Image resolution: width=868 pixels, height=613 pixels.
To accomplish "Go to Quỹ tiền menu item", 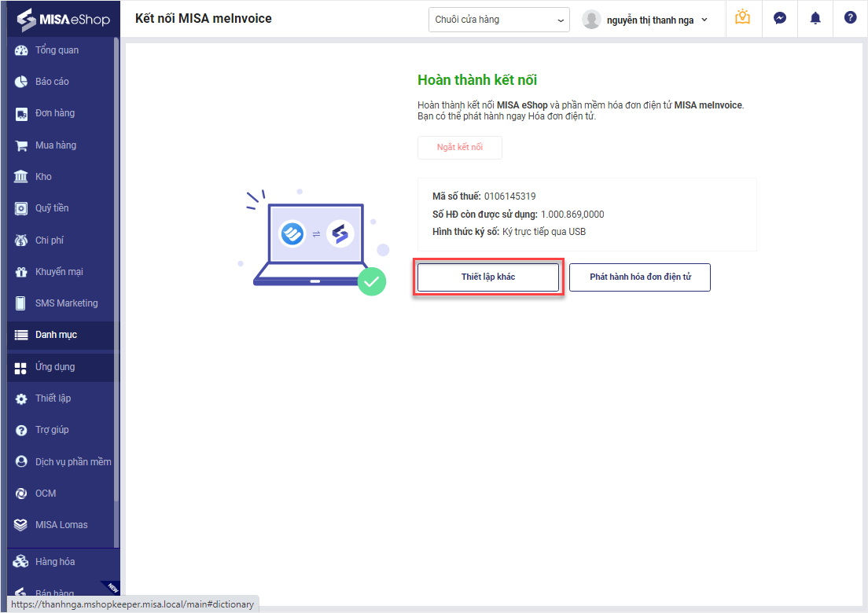I will tap(52, 208).
